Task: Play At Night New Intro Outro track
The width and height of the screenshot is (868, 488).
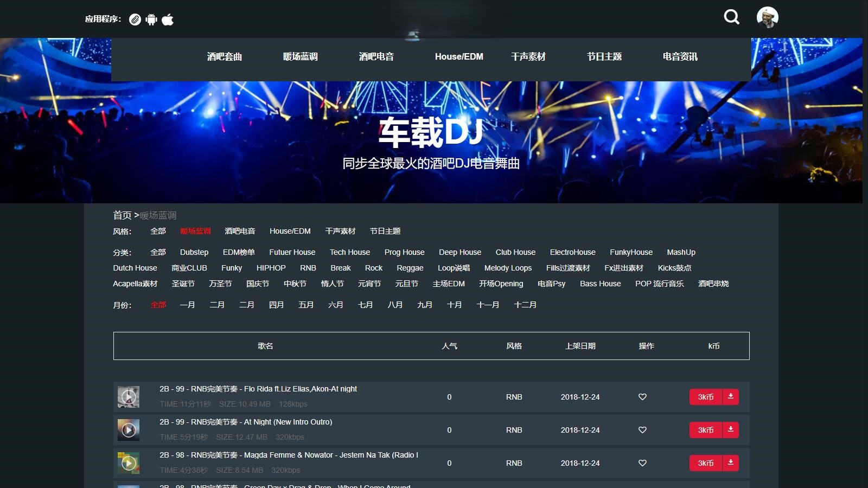Action: click(x=129, y=430)
